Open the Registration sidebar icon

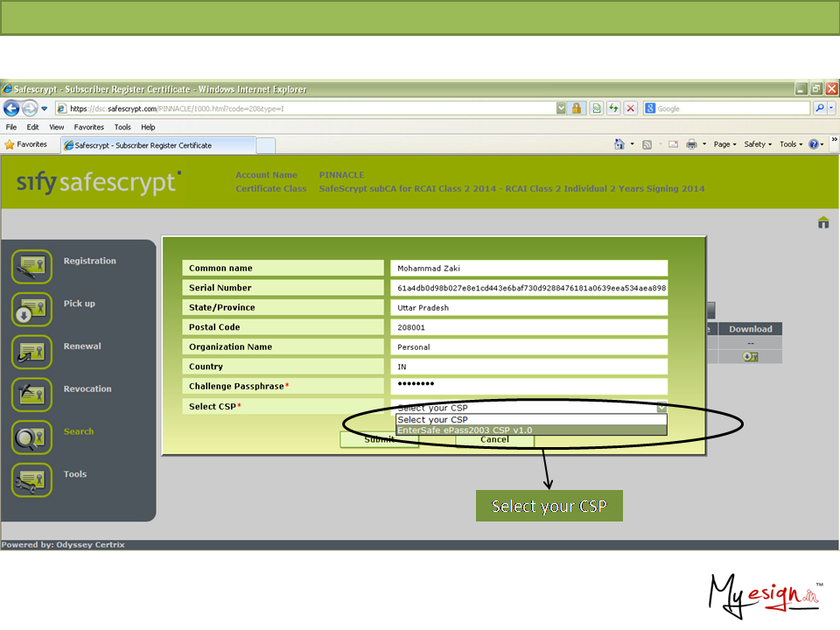click(x=32, y=267)
